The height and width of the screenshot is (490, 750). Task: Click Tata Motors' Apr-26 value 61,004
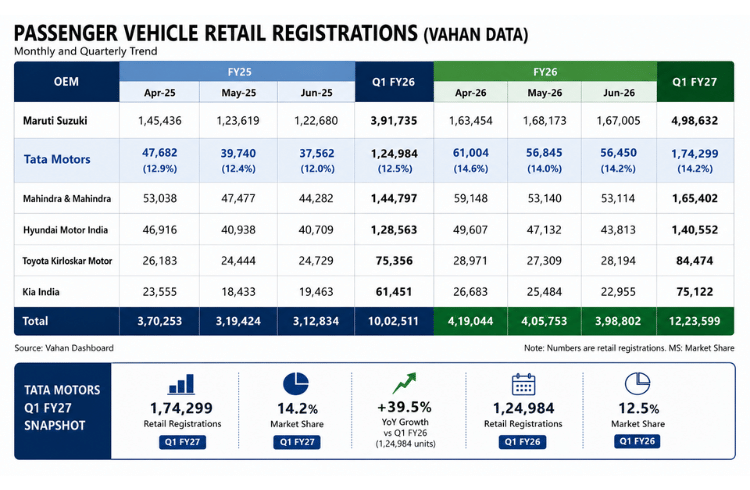pos(471,153)
